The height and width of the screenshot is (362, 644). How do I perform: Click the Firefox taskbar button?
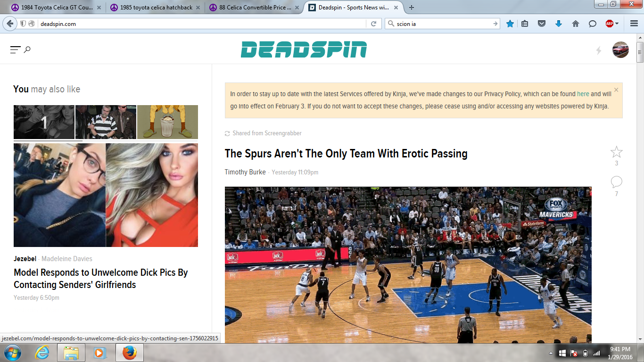pyautogui.click(x=129, y=353)
